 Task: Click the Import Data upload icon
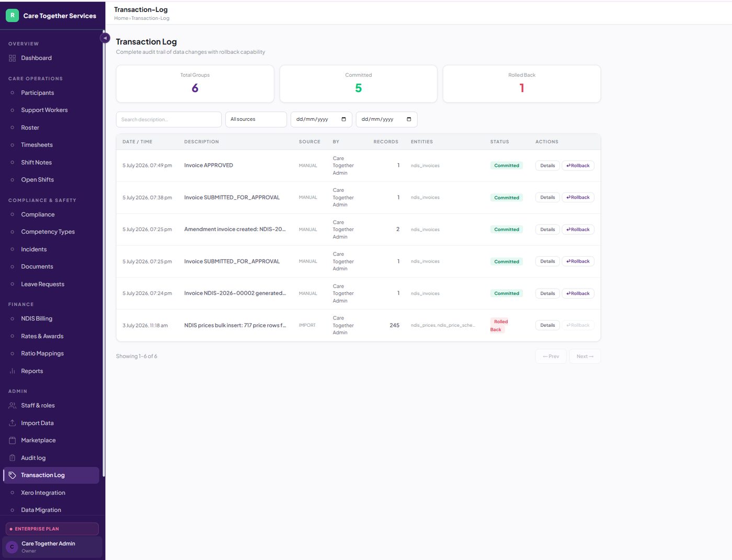point(13,423)
